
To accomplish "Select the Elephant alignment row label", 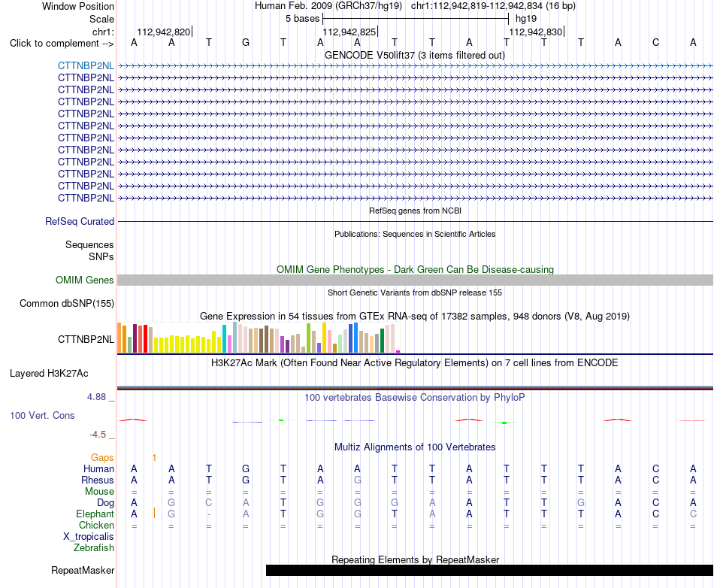I will pyautogui.click(x=95, y=514).
